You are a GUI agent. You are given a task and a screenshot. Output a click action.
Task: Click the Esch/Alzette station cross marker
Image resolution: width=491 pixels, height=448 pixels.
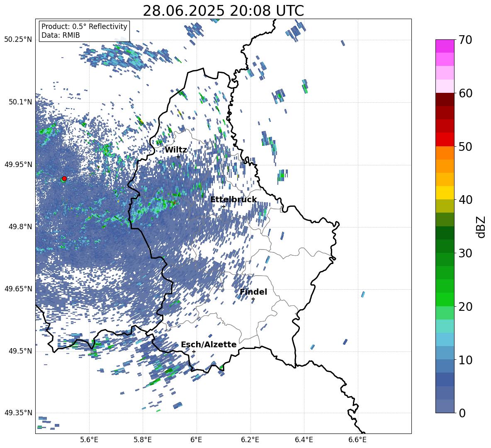click(x=194, y=351)
